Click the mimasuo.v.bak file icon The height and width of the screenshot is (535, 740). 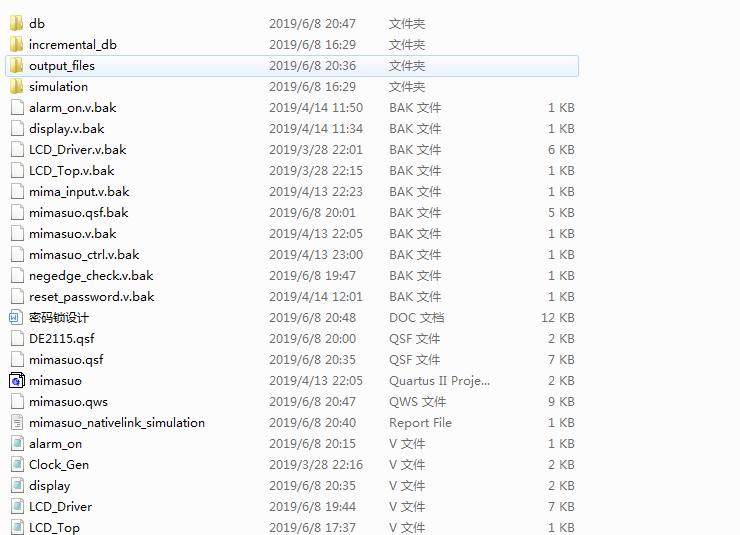17,234
